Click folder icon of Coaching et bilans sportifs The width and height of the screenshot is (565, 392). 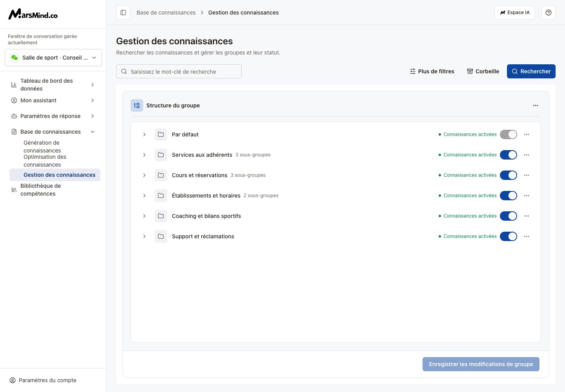tap(161, 216)
